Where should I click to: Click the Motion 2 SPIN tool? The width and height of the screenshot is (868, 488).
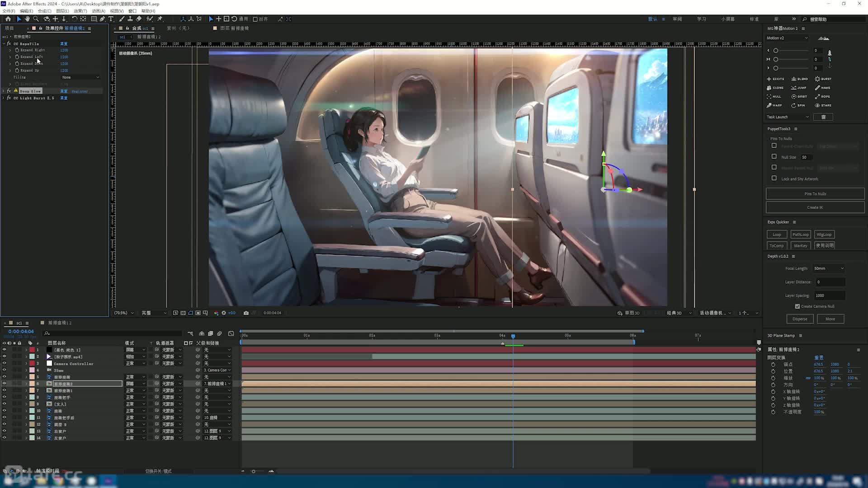click(x=798, y=105)
